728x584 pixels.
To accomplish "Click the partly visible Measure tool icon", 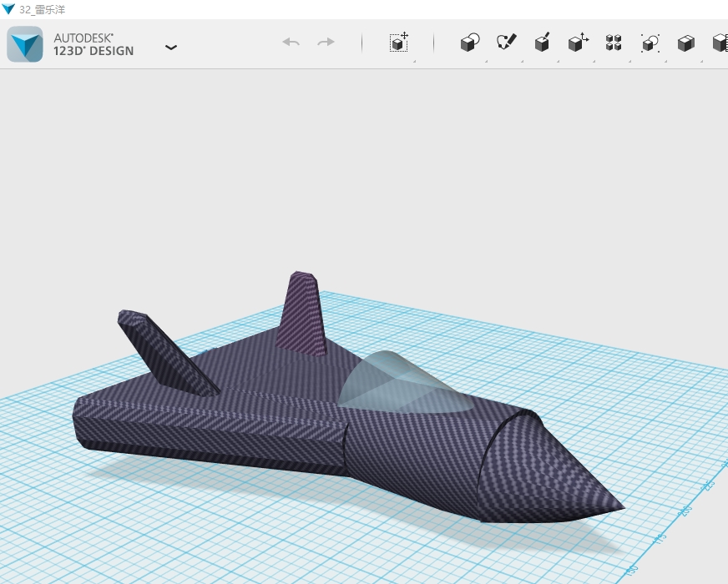I will 720,43.
